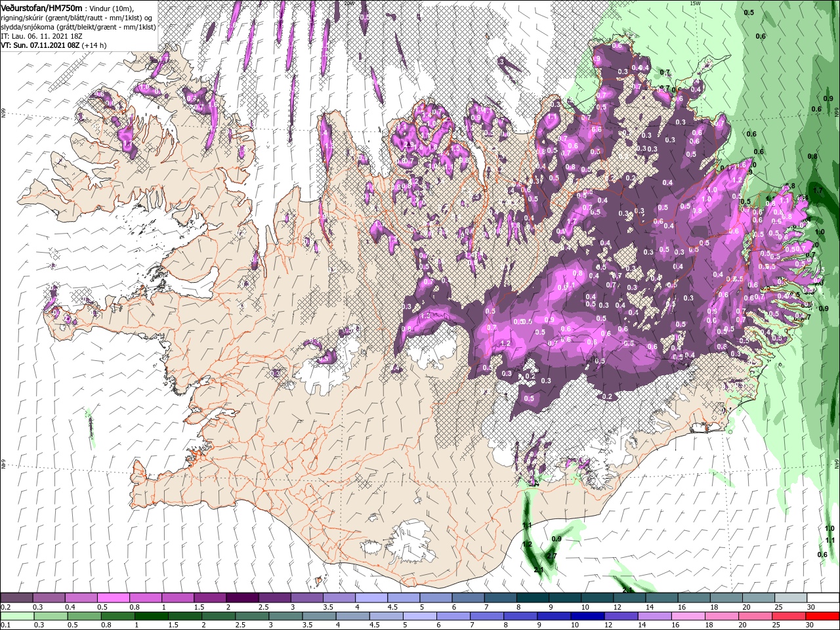Click the 1.7 precipitation value on the map
The height and width of the screenshot is (630, 840).
click(818, 190)
